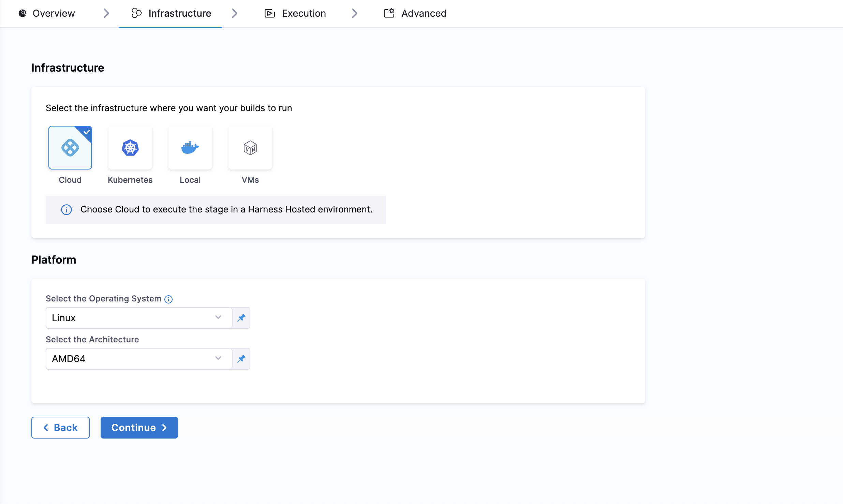Click the Back button
Screen dimensions: 843x504
[x=60, y=428]
